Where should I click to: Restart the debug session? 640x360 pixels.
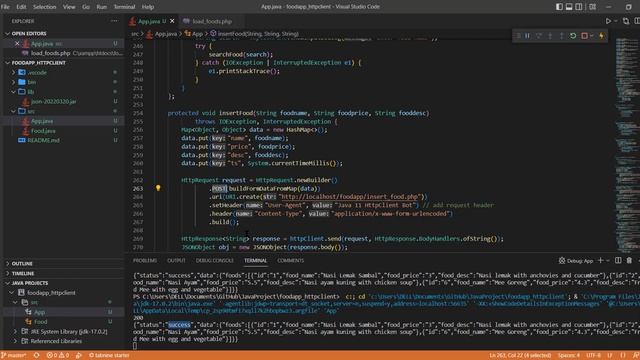pos(573,36)
